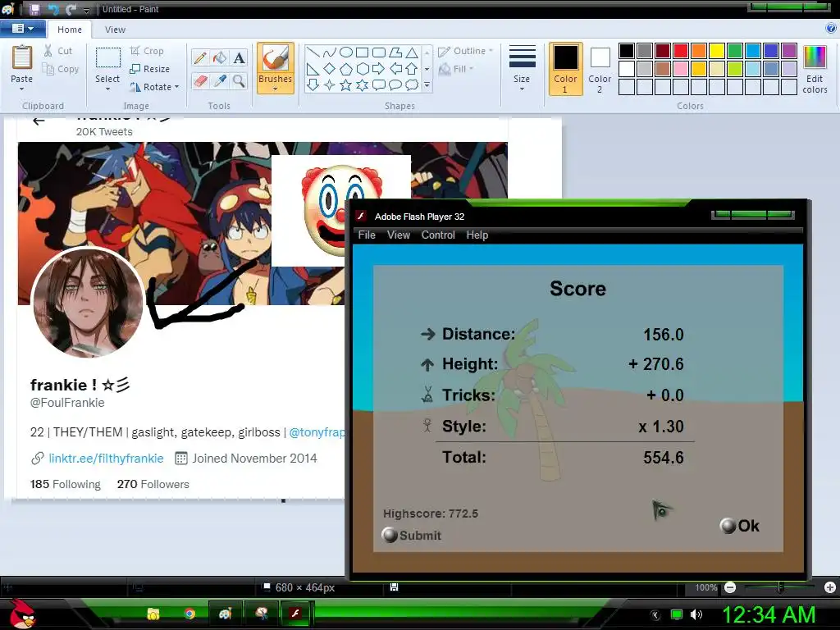Click the Paste clipboard icon

(x=22, y=58)
